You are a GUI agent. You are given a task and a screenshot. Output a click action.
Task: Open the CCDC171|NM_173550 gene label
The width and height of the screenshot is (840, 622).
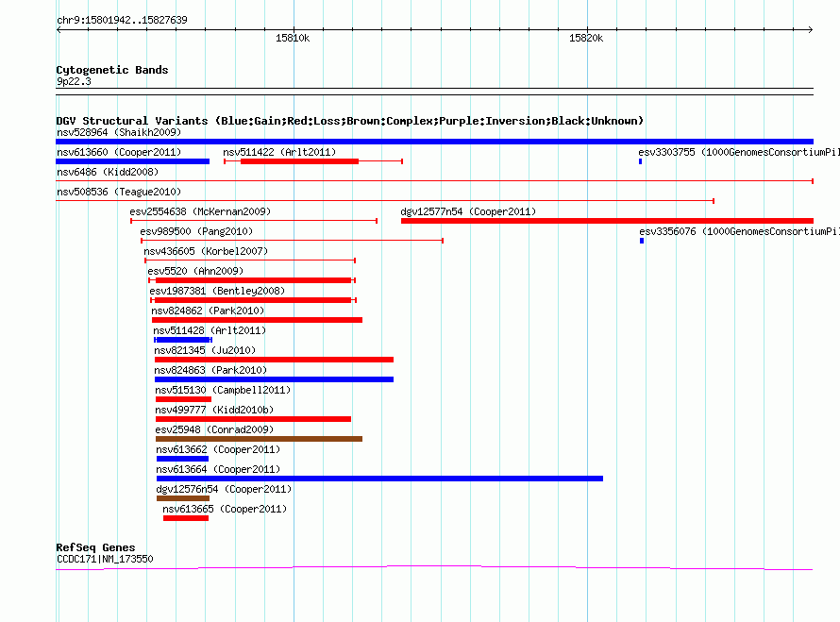(x=105, y=559)
